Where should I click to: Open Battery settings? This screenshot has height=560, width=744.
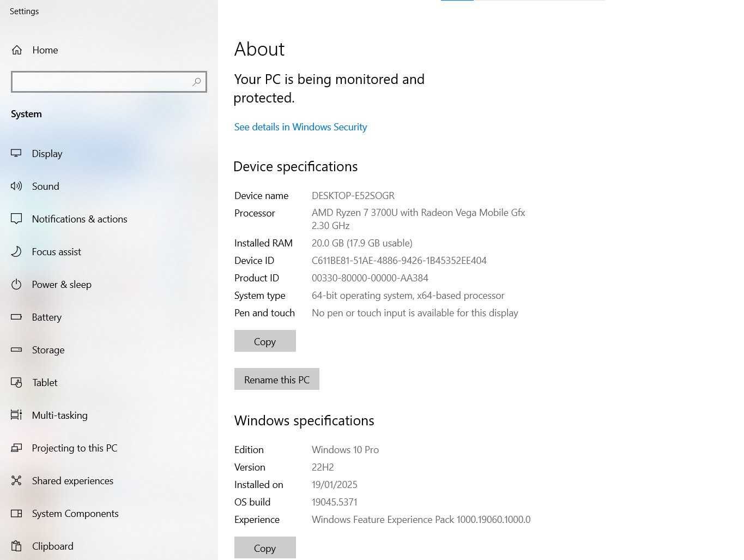tap(109, 317)
